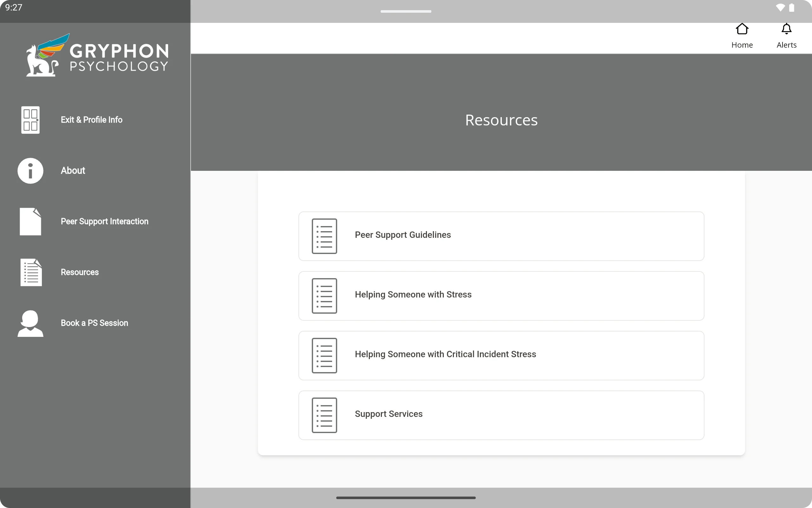Click the Critical Incident Stress list icon

324,356
